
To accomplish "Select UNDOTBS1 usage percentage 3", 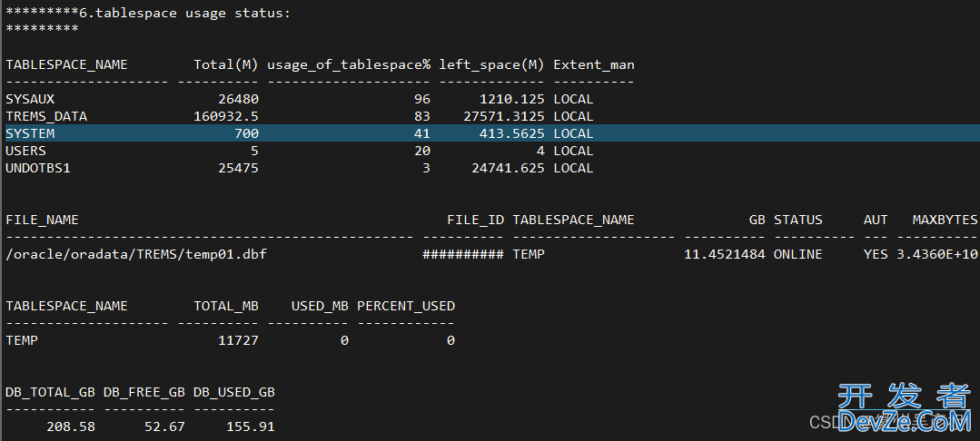I will coord(426,168).
